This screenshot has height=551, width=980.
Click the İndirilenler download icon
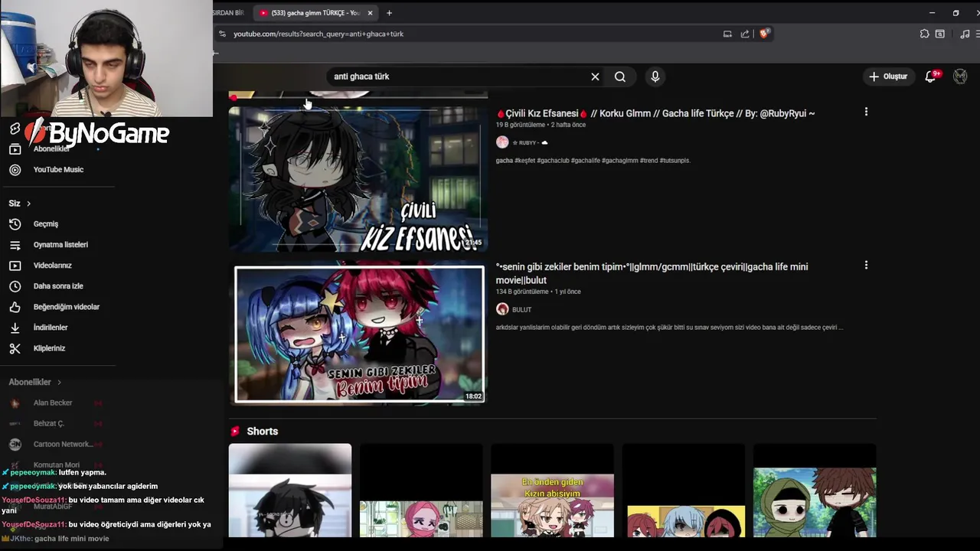(15, 328)
